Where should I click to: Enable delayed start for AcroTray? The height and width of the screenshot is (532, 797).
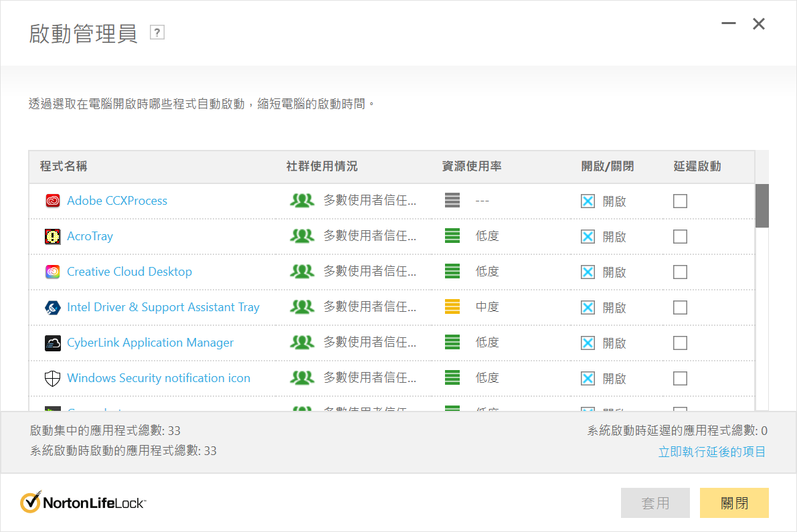pyautogui.click(x=680, y=236)
